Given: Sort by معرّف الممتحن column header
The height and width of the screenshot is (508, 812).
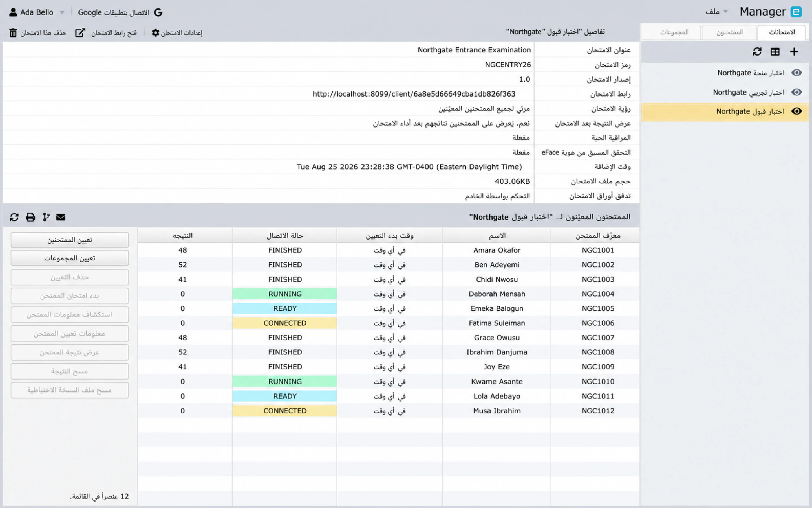Looking at the screenshot, I should pyautogui.click(x=595, y=236).
